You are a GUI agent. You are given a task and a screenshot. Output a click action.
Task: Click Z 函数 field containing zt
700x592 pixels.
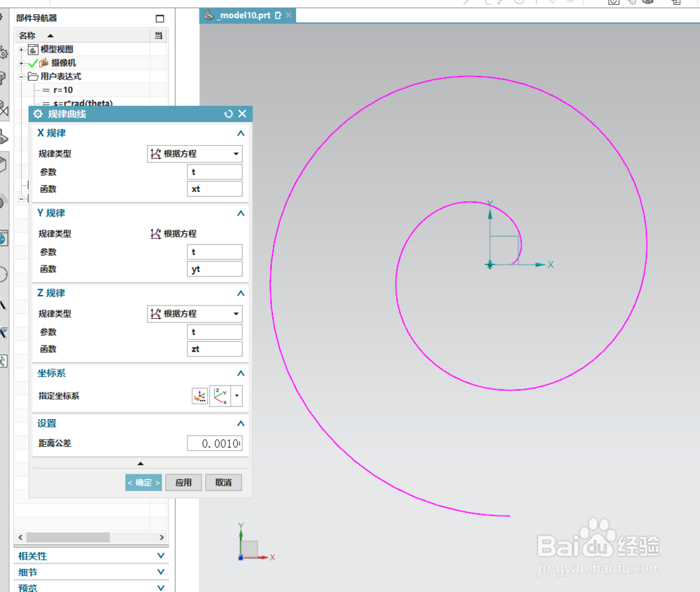(x=214, y=349)
